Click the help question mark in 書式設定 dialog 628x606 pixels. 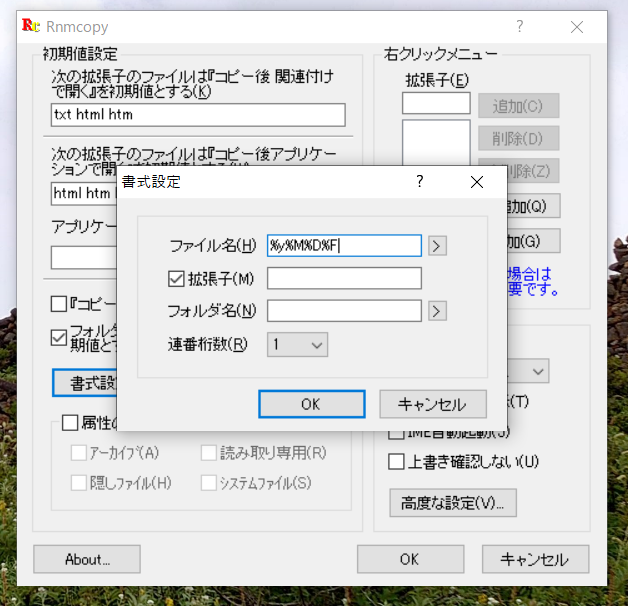coord(420,182)
